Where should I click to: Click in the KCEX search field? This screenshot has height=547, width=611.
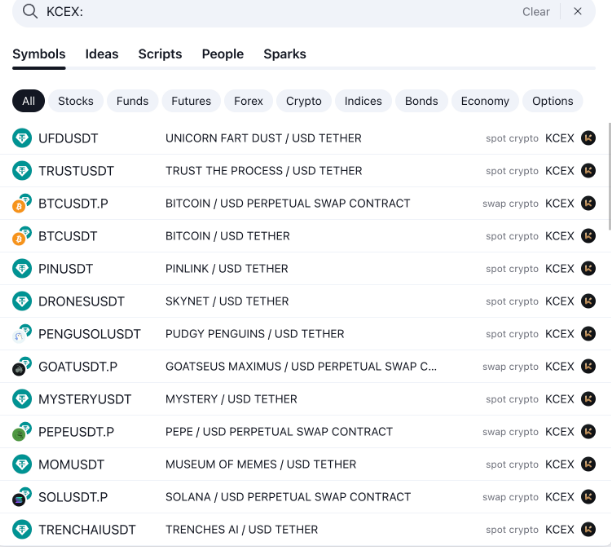coord(280,11)
